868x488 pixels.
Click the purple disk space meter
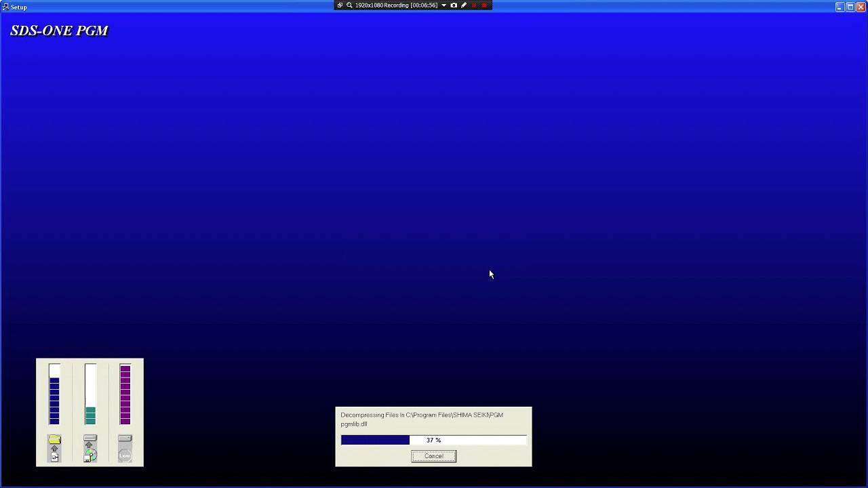point(125,394)
